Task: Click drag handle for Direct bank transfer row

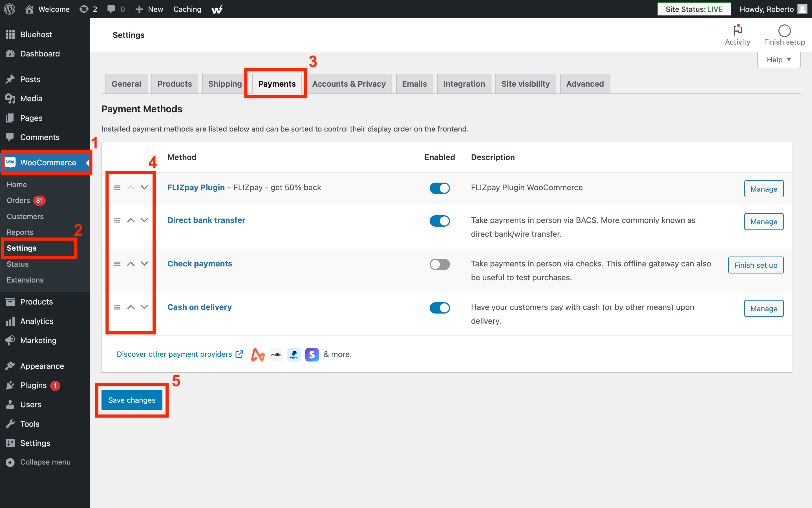Action: point(117,220)
